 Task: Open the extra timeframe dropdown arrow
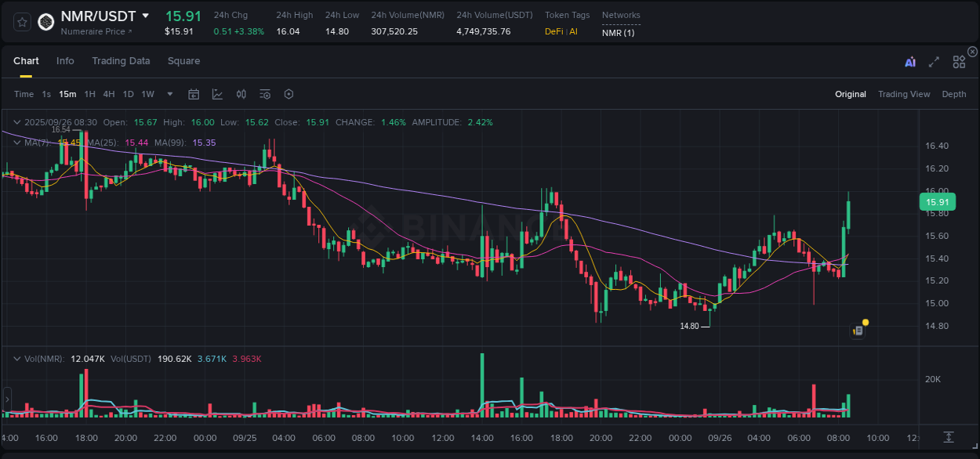pyautogui.click(x=169, y=94)
